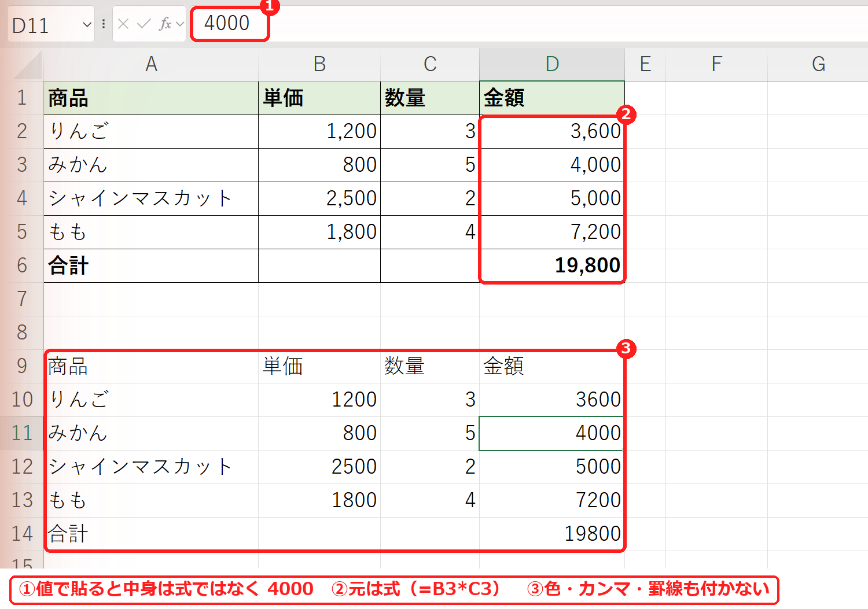
Task: Click cell showing 7200 without comma
Action: pyautogui.click(x=552, y=500)
